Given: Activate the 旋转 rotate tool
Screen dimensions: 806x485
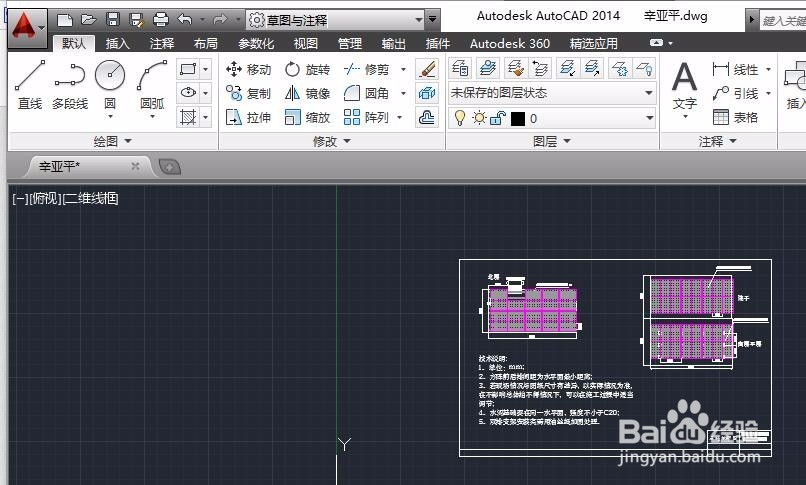Looking at the screenshot, I should pyautogui.click(x=307, y=69).
